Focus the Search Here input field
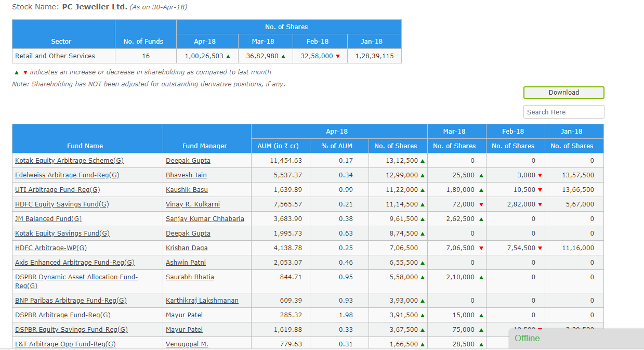Viewport: 644px width, 350px height. [563, 112]
